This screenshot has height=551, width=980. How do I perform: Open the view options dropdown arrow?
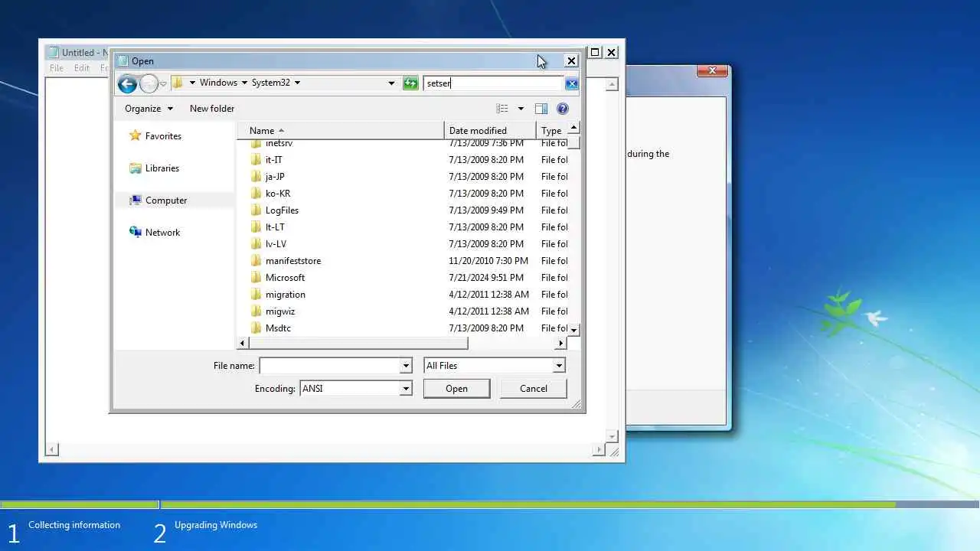coord(521,109)
